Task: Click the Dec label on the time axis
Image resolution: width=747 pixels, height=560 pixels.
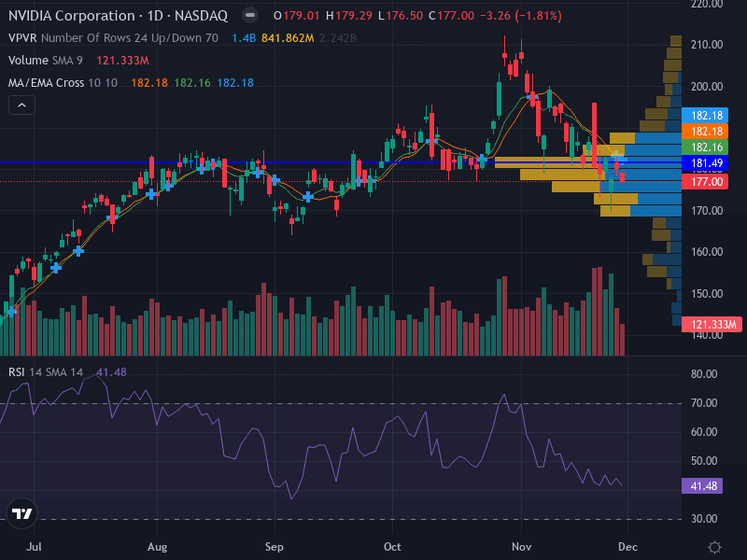Action: click(627, 547)
